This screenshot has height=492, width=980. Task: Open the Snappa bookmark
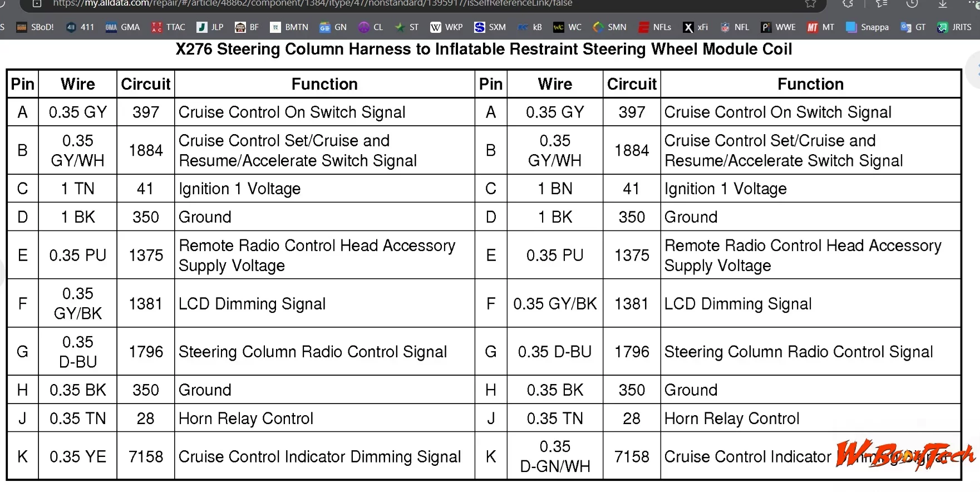(x=867, y=27)
